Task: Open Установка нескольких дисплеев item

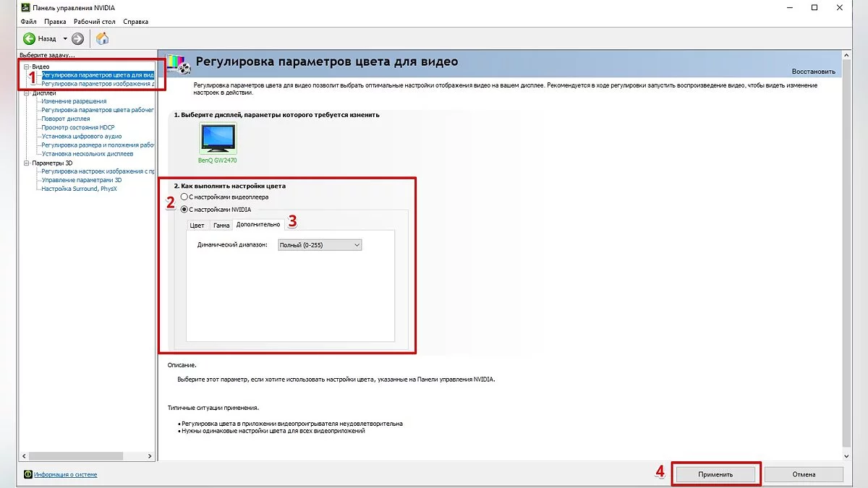Action: coord(88,153)
